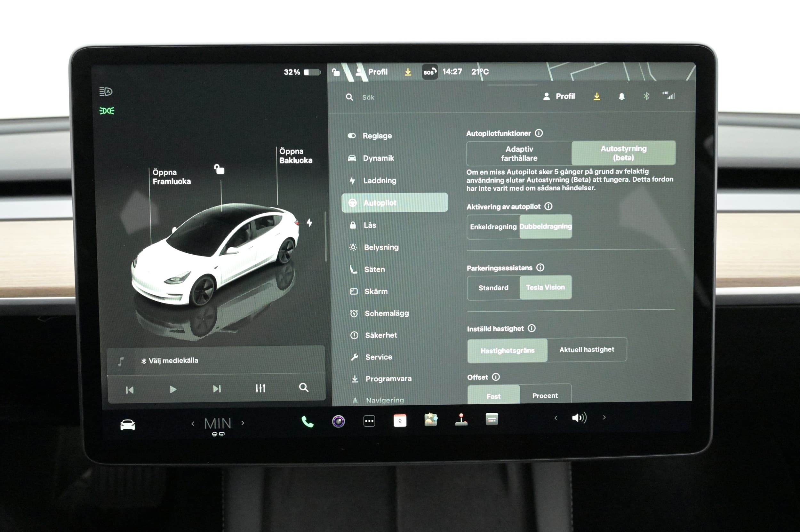Show info for Autopilotfunktioner
The height and width of the screenshot is (532, 800).
click(x=539, y=133)
